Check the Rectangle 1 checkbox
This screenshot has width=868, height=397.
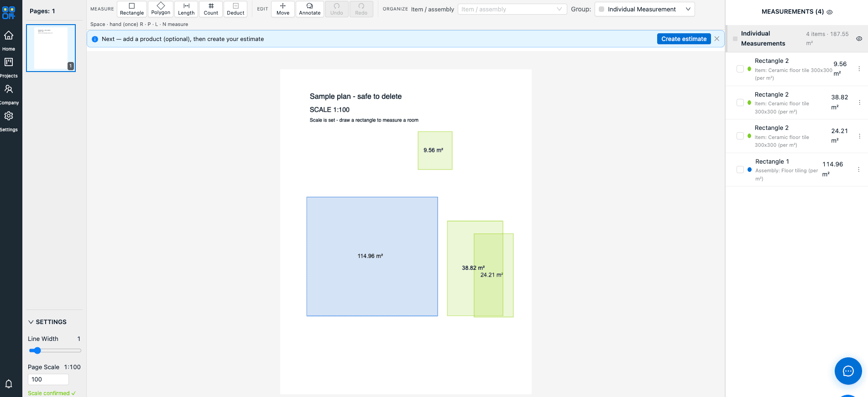740,170
